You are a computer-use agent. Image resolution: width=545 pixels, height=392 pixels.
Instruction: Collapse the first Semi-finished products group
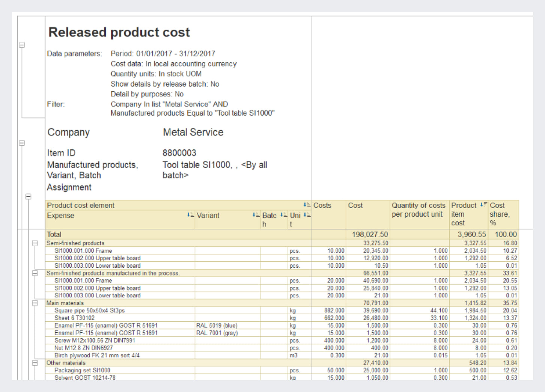(35, 243)
